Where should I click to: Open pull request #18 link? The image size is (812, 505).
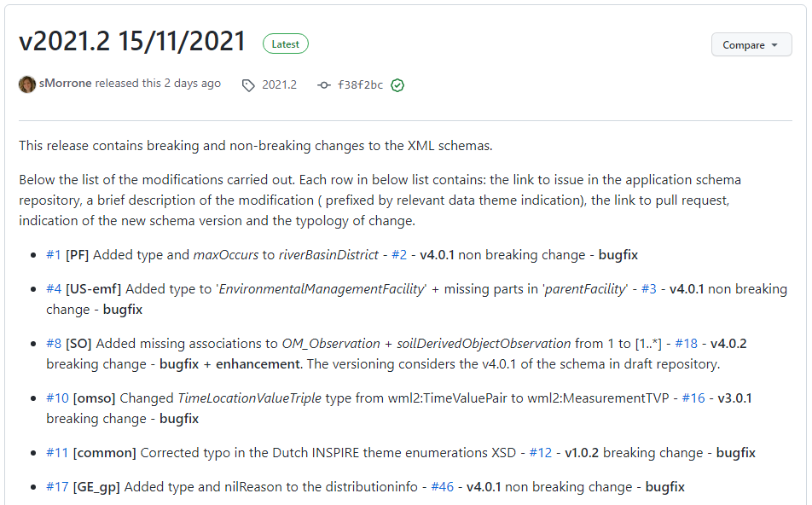click(686, 344)
